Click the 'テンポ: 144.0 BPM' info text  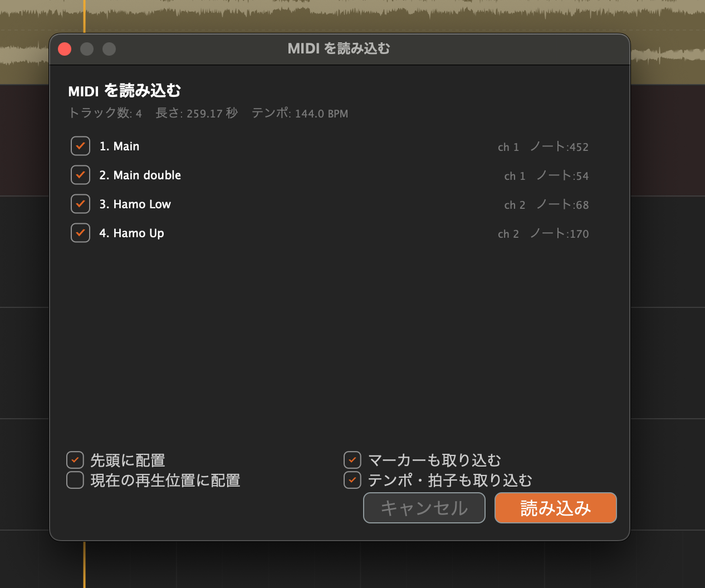(x=300, y=113)
